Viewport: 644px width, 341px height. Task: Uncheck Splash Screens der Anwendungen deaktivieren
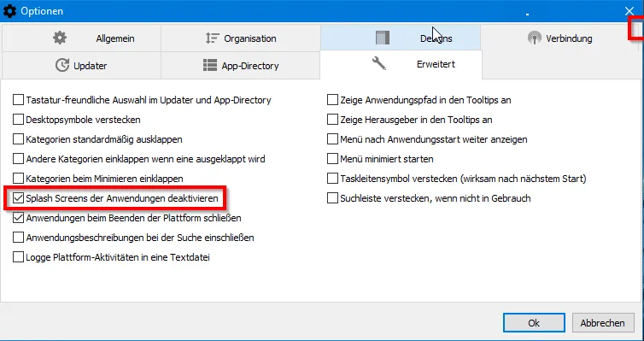[18, 198]
